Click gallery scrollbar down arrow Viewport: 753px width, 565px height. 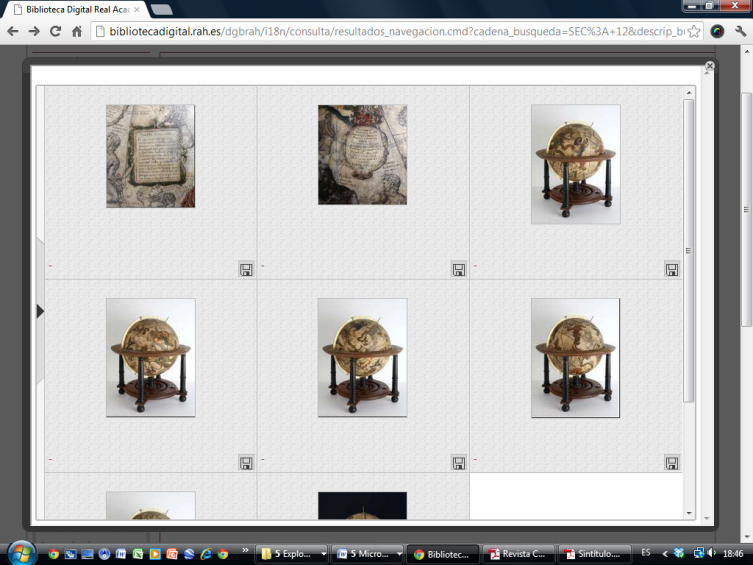tap(689, 513)
